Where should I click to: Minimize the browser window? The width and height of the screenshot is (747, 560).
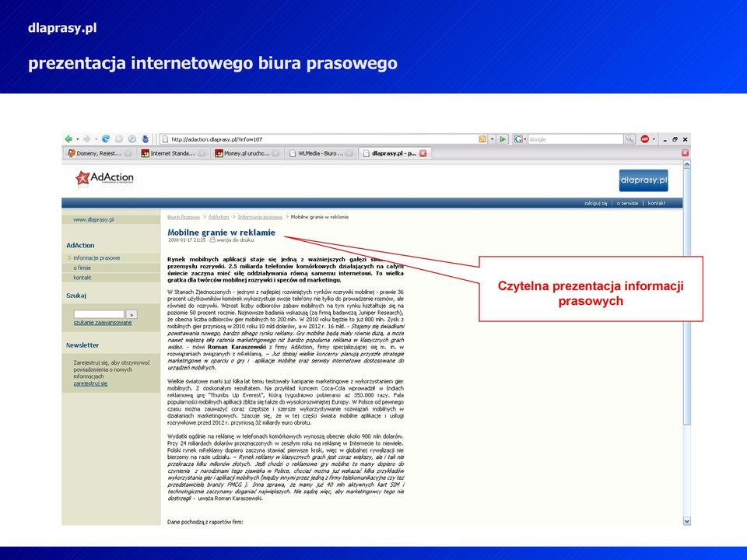[665, 139]
